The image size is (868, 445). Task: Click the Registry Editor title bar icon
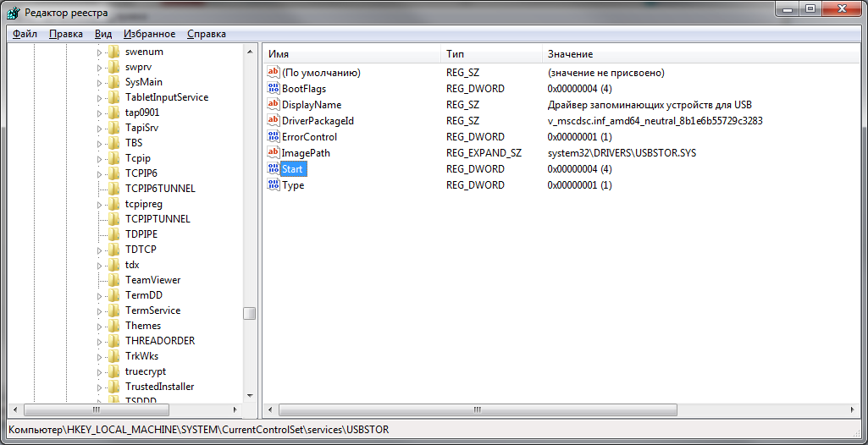click(x=15, y=12)
